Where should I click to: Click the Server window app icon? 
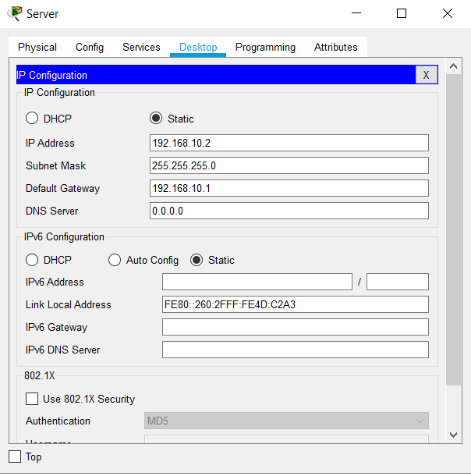[x=15, y=13]
